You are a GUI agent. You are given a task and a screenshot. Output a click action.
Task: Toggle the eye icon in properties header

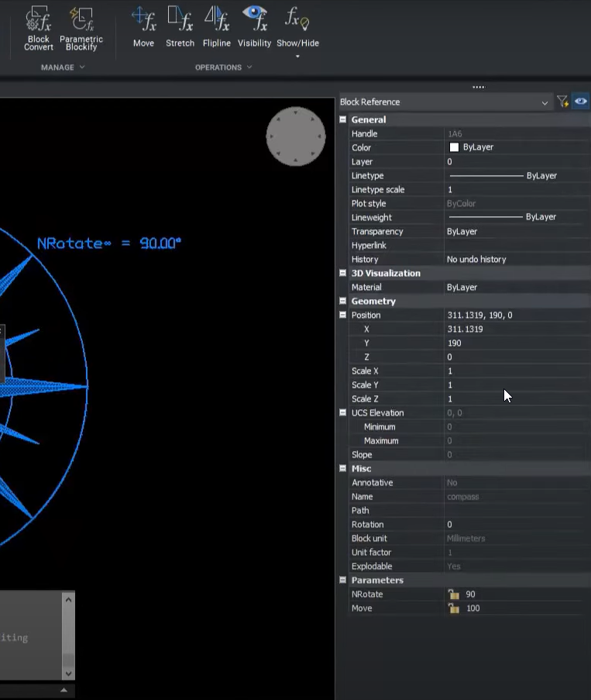coord(580,102)
